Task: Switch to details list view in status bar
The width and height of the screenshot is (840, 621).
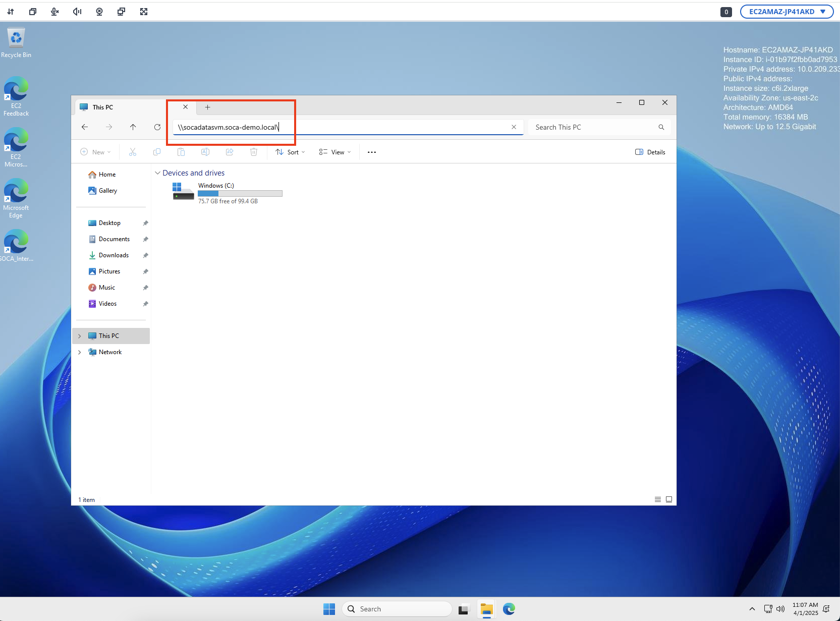Action: tap(658, 499)
